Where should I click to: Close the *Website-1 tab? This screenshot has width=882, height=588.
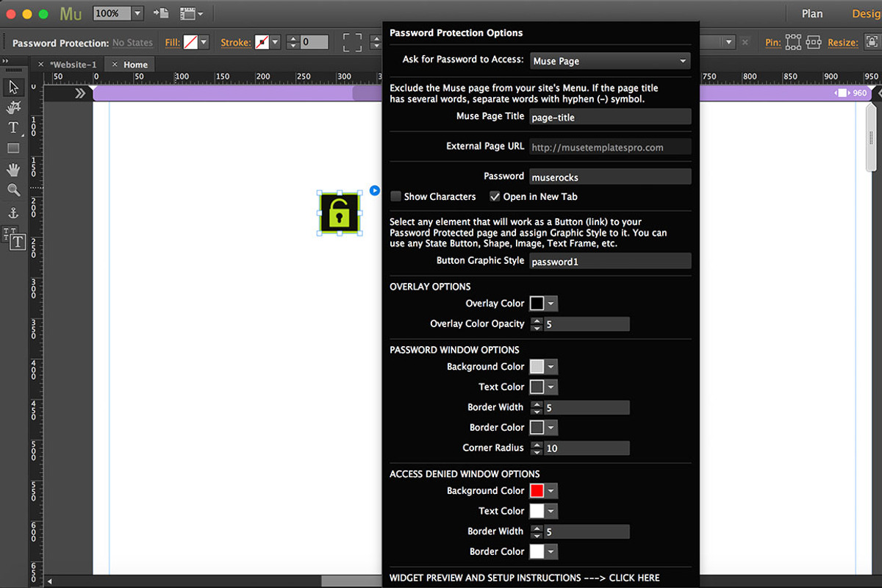click(41, 65)
